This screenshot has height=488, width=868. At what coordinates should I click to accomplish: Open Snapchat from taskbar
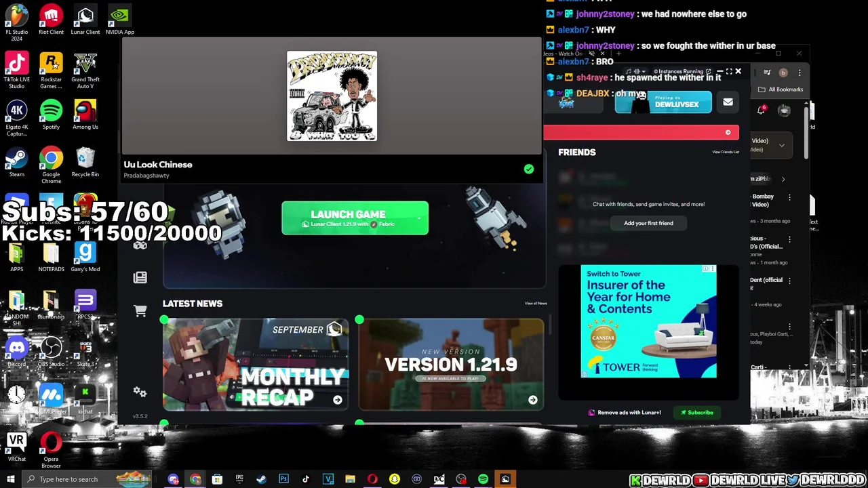pos(395,479)
